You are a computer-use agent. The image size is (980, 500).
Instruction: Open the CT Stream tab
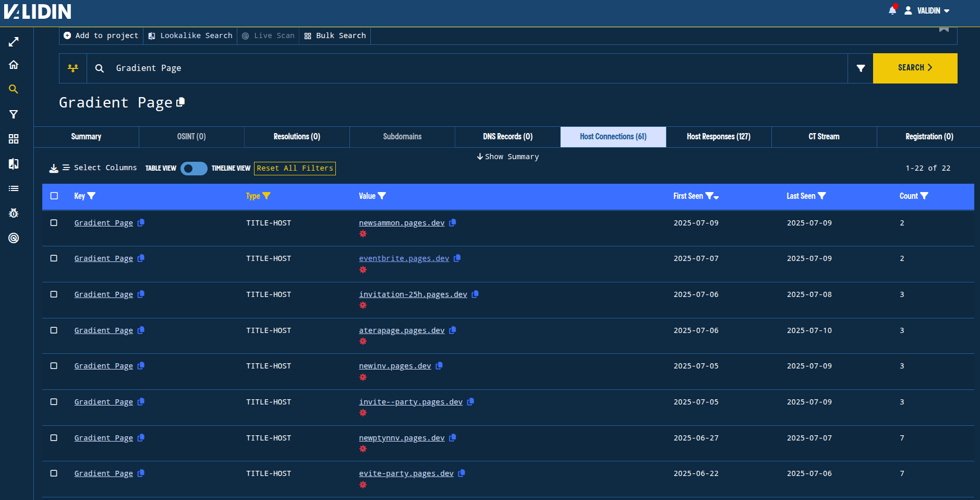824,137
